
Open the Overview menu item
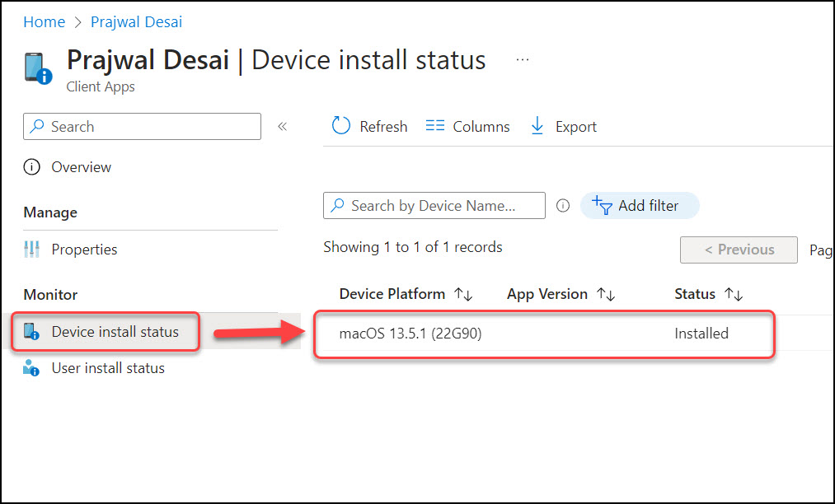(x=82, y=167)
